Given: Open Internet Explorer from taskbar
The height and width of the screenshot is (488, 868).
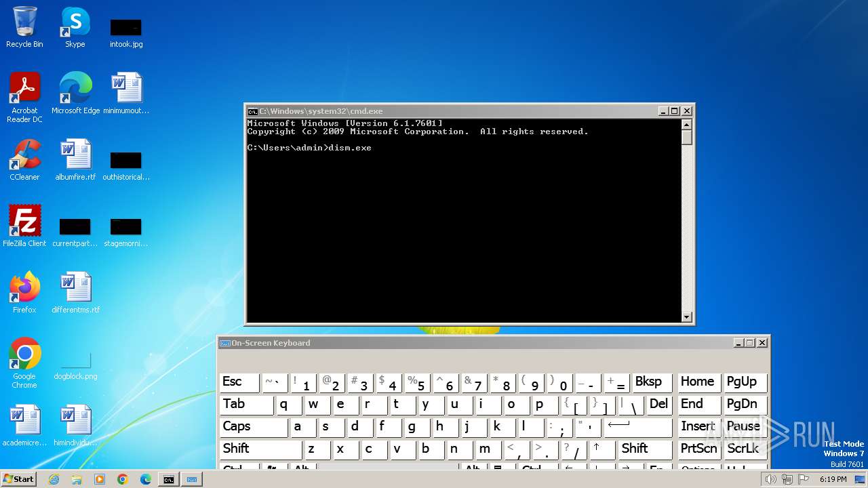Looking at the screenshot, I should (x=54, y=479).
